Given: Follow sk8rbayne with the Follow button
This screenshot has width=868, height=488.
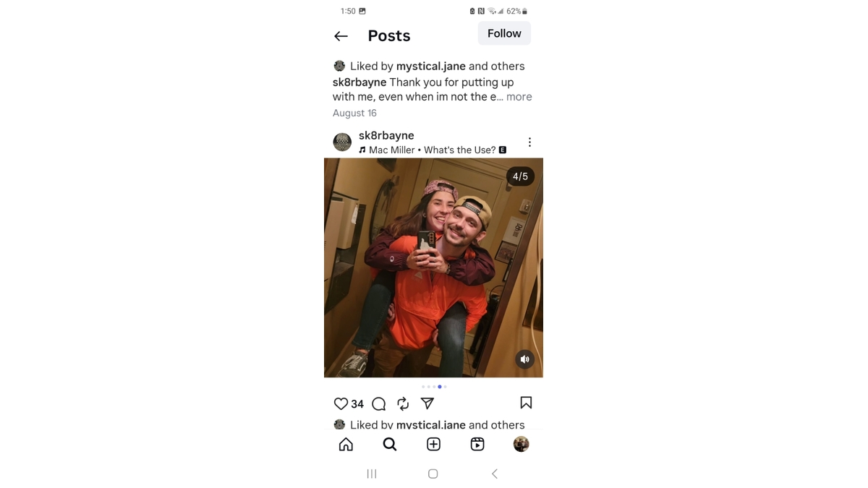Looking at the screenshot, I should pyautogui.click(x=504, y=33).
